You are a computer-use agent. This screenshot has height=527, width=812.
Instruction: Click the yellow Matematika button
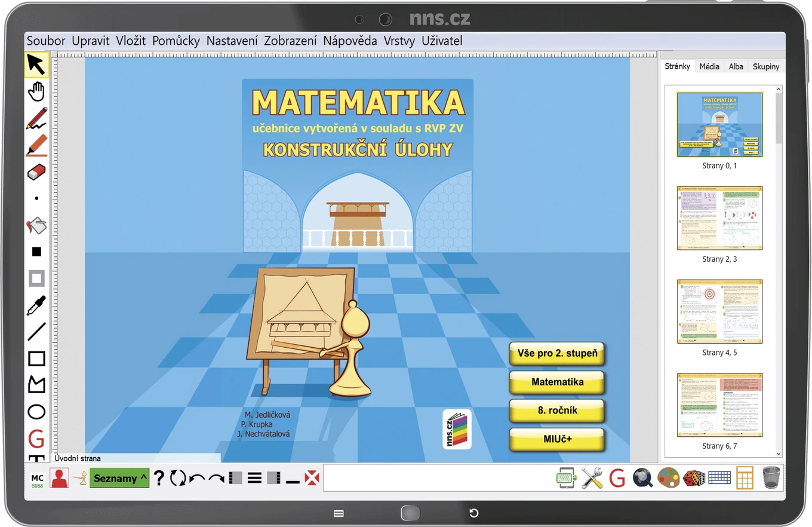point(557,382)
